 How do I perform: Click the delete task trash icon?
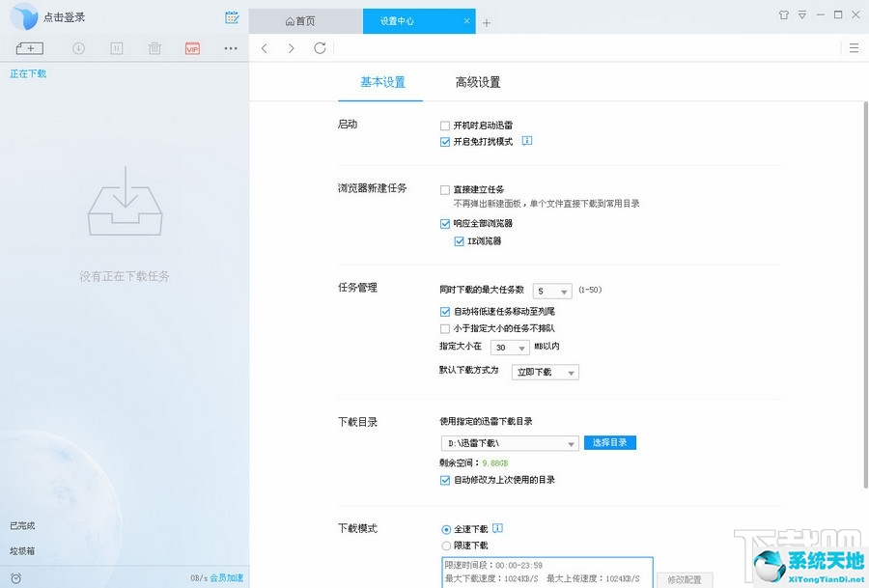(154, 49)
